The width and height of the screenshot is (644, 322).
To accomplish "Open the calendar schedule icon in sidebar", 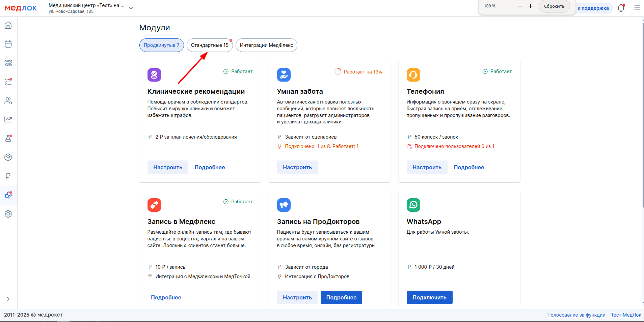I will pyautogui.click(x=8, y=44).
